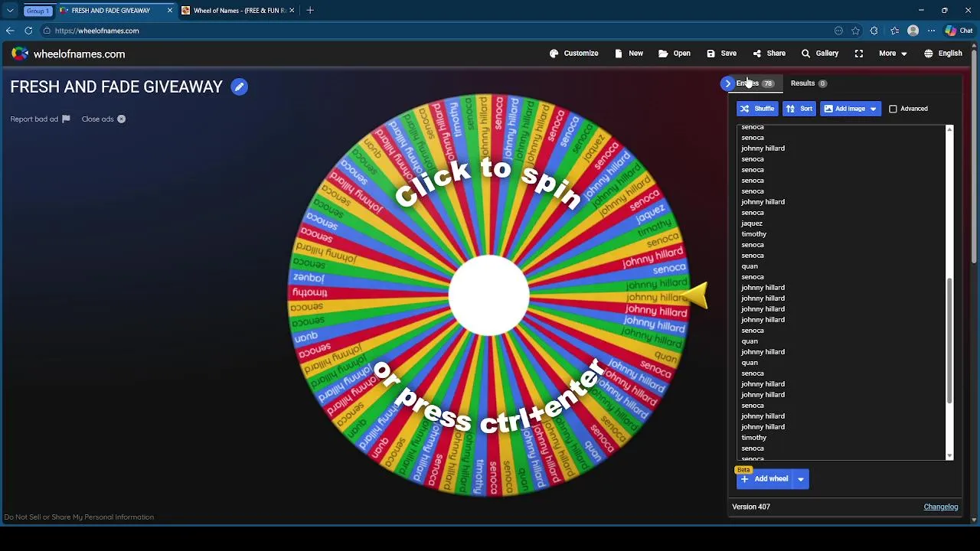Click the wheelofnames.com logo
The height and width of the screenshot is (551, 980).
pyautogui.click(x=68, y=54)
